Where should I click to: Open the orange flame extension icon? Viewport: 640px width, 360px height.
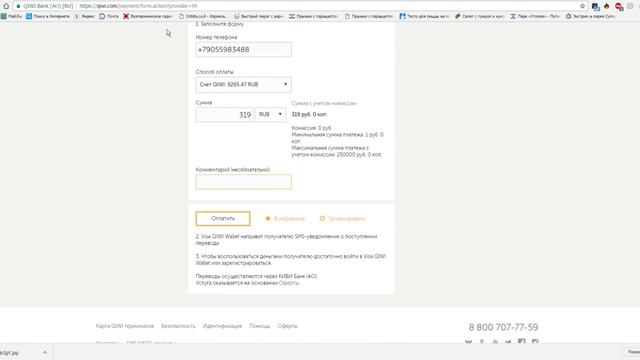click(607, 6)
